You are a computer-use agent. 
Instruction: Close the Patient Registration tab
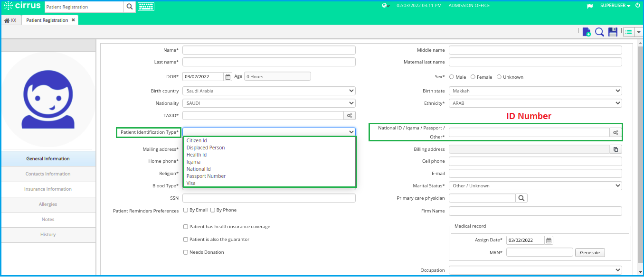(x=73, y=20)
